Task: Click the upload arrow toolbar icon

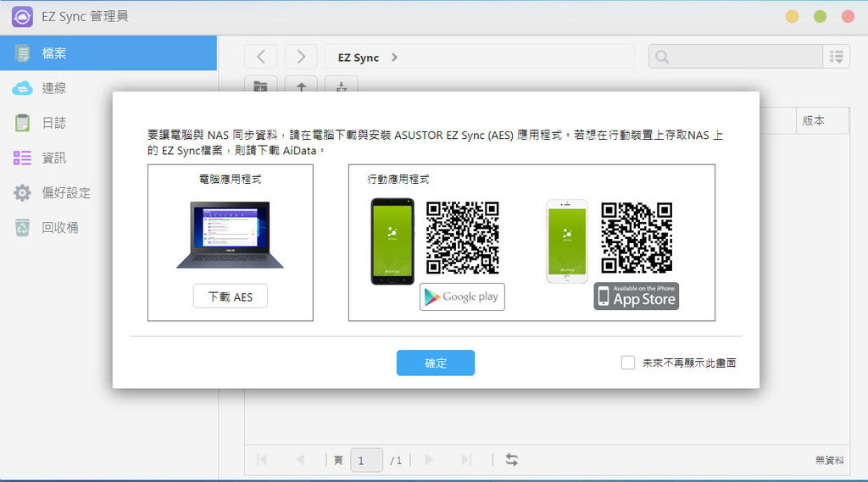Action: 301,85
